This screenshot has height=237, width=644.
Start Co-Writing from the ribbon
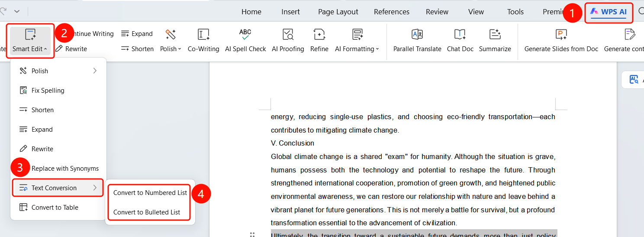click(203, 41)
